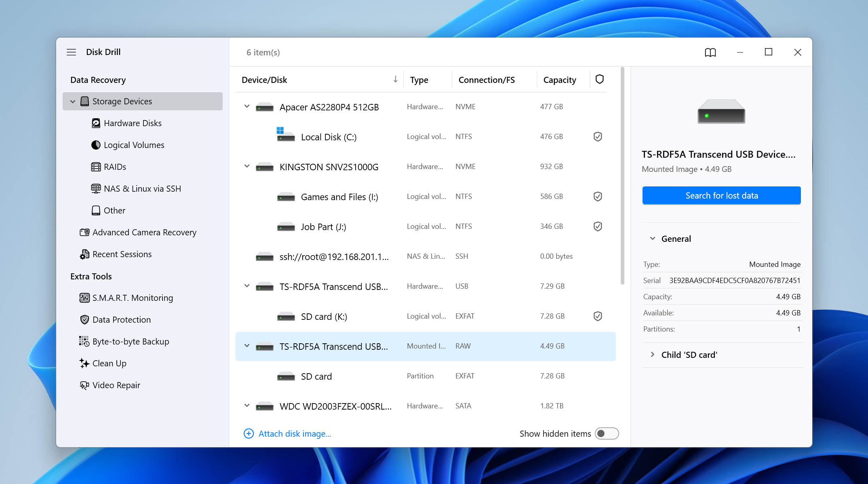Click the Data Protection shield icon
The image size is (868, 484).
pos(84,320)
